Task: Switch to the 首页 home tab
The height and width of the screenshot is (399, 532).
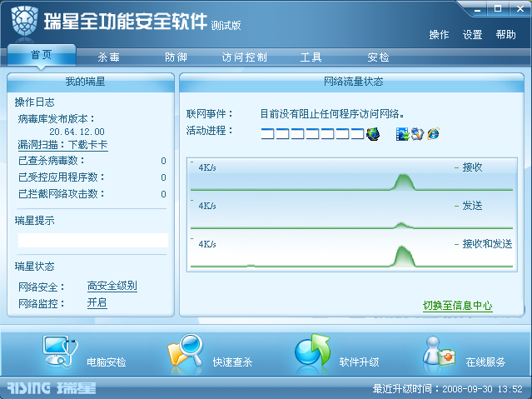Action: point(42,55)
